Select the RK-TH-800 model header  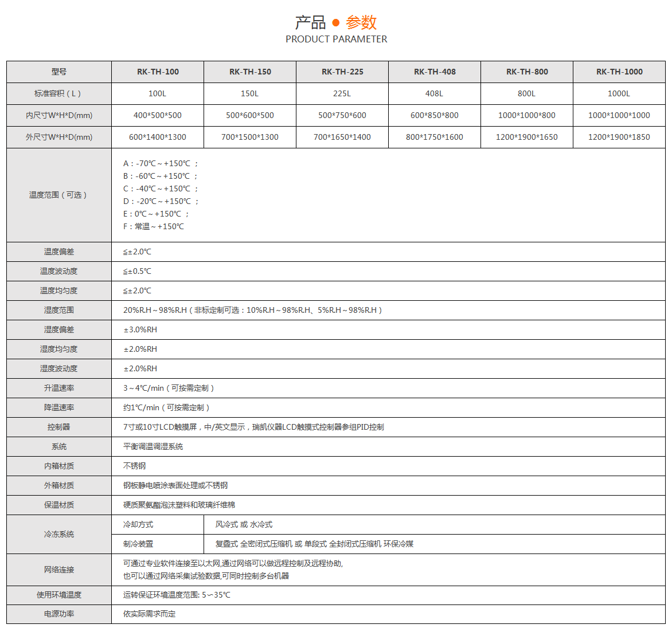coord(526,72)
